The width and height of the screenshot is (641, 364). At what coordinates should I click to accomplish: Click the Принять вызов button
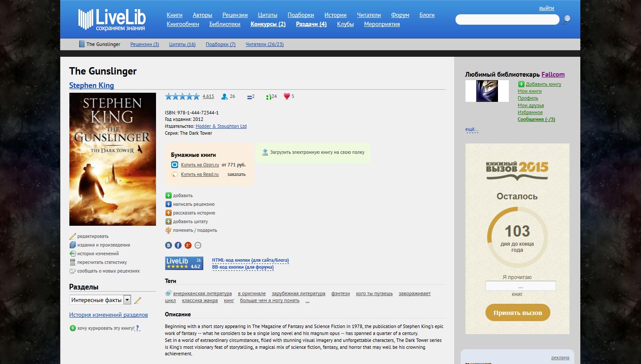pyautogui.click(x=517, y=312)
